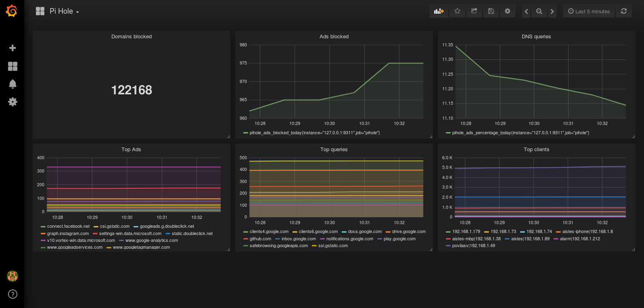Toggle pihole_ads_blocked_today legend series
Image resolution: width=644 pixels, height=308 pixels.
[315, 133]
